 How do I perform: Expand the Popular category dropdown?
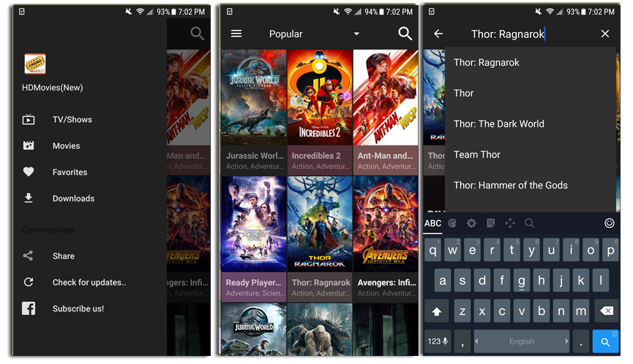356,34
